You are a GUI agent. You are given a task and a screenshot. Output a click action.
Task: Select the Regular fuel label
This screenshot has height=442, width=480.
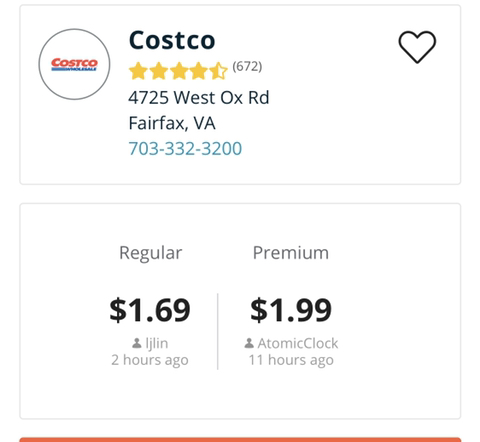tap(151, 253)
